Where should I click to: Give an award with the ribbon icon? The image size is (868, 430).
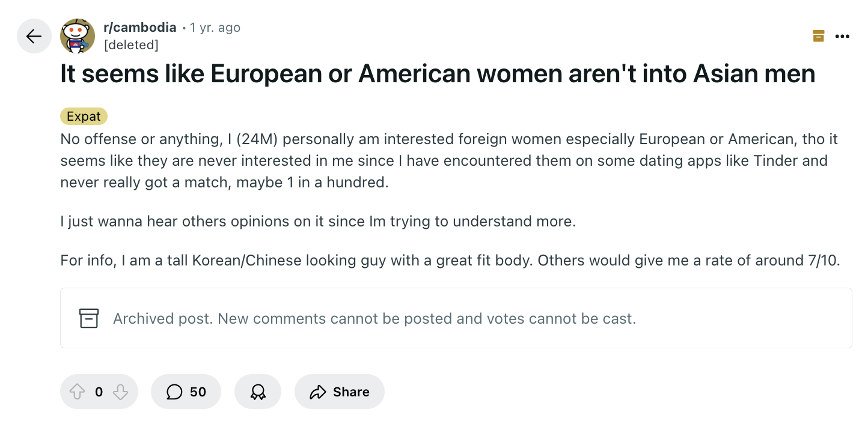pos(258,392)
